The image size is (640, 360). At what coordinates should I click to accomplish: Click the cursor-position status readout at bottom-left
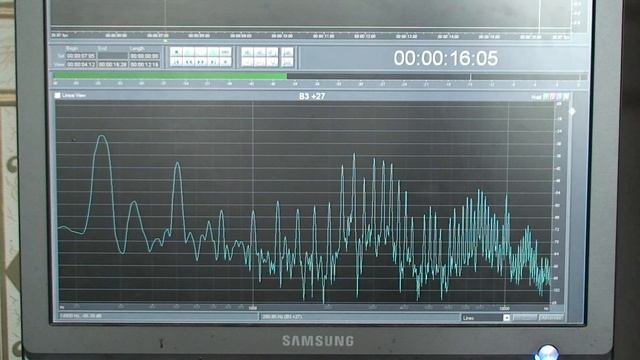pos(81,316)
